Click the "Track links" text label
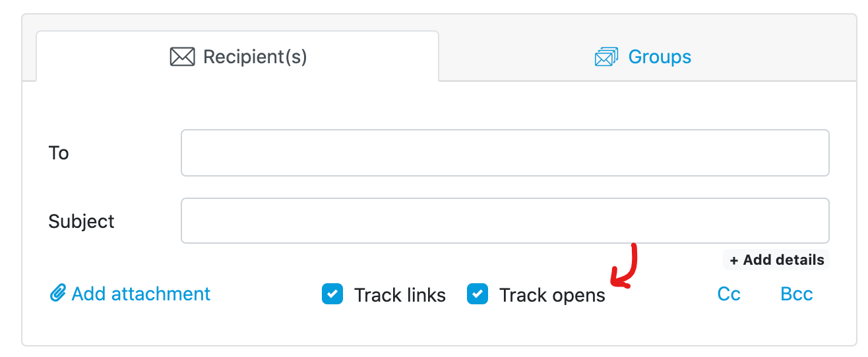Image resolution: width=868 pixels, height=357 pixels. [x=400, y=295]
